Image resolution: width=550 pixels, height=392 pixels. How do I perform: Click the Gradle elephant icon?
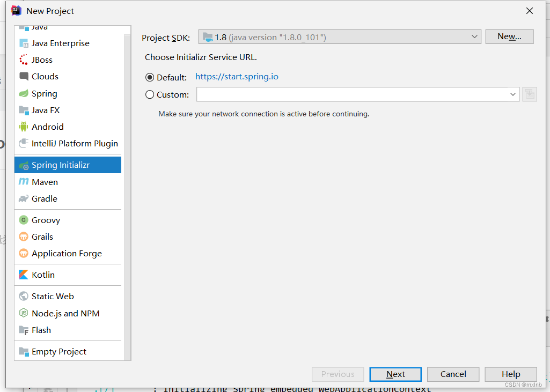[24, 199]
